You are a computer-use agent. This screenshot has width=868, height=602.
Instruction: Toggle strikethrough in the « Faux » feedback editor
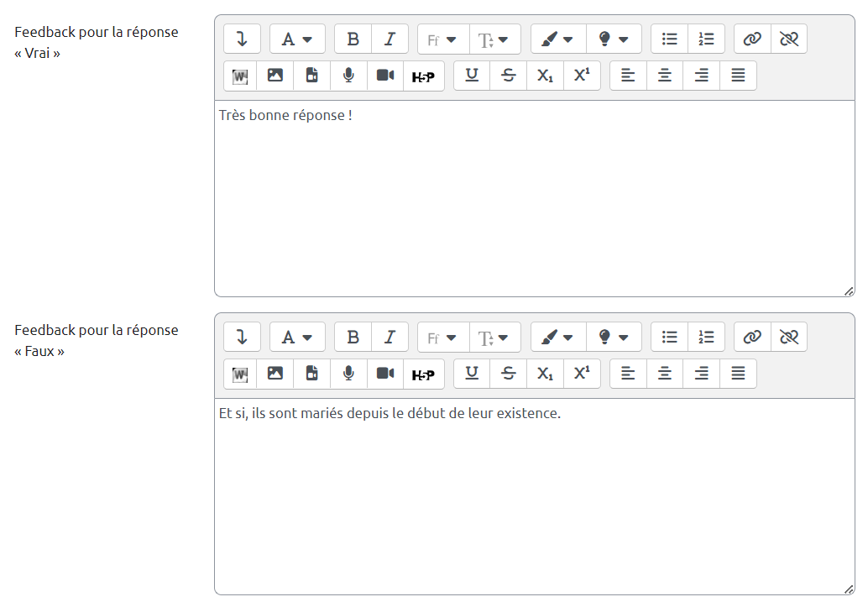[x=509, y=374]
